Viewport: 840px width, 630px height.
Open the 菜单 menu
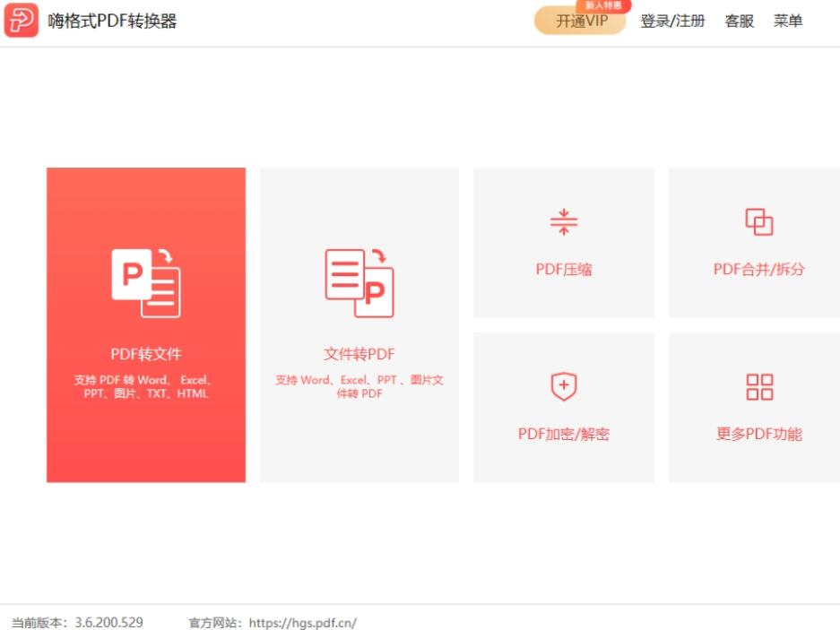tap(787, 21)
